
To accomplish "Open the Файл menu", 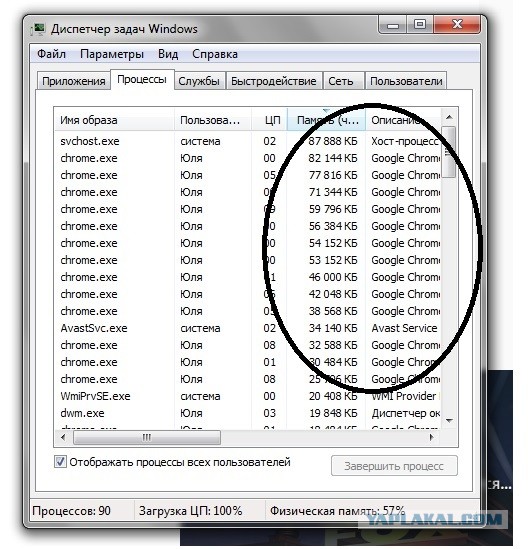I will pos(51,54).
